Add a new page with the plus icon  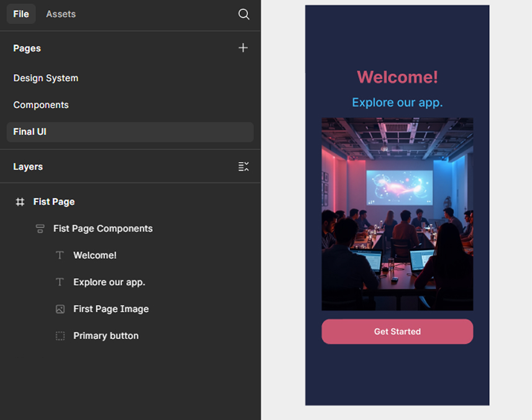(x=243, y=47)
